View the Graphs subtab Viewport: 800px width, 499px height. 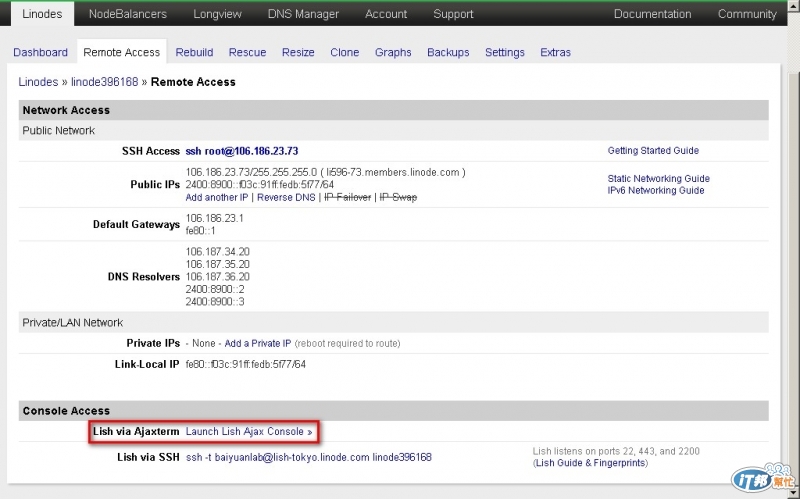393,52
